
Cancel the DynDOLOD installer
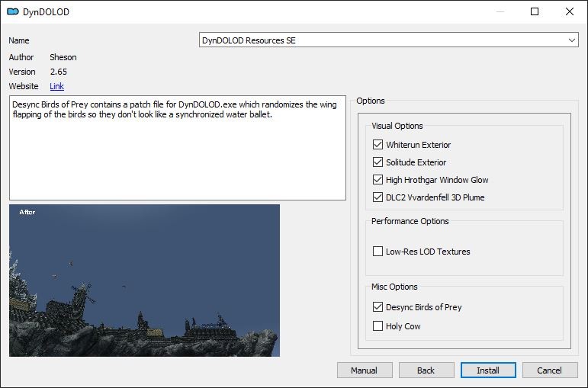(550, 370)
